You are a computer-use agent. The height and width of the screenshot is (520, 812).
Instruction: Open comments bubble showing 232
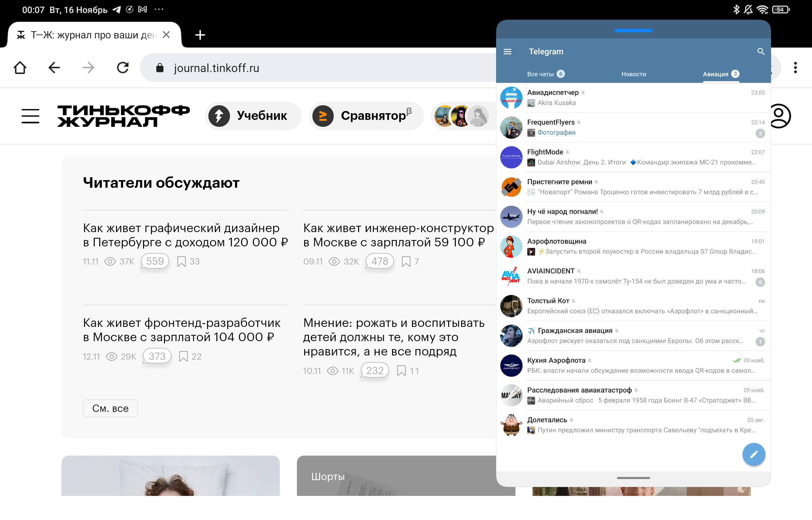(x=375, y=371)
